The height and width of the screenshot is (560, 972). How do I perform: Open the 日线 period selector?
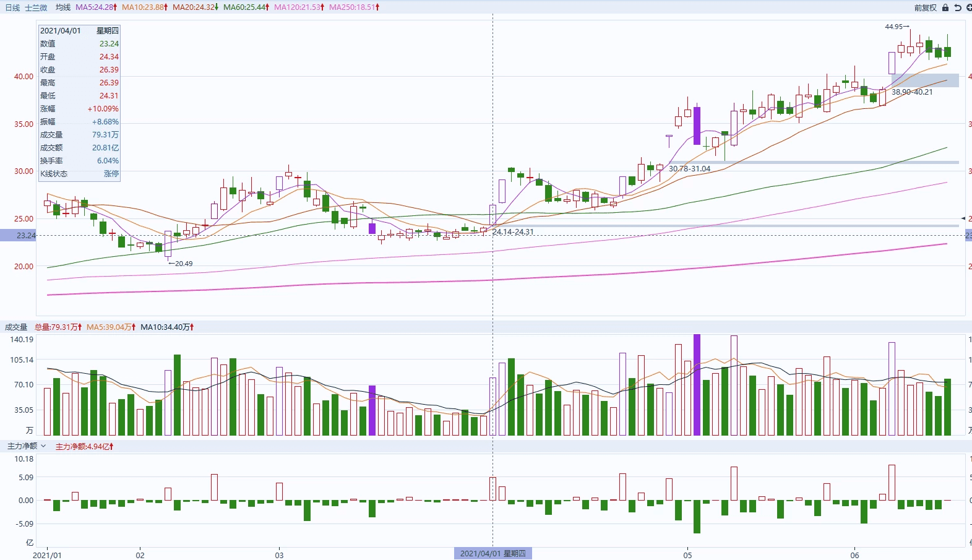[12, 7]
